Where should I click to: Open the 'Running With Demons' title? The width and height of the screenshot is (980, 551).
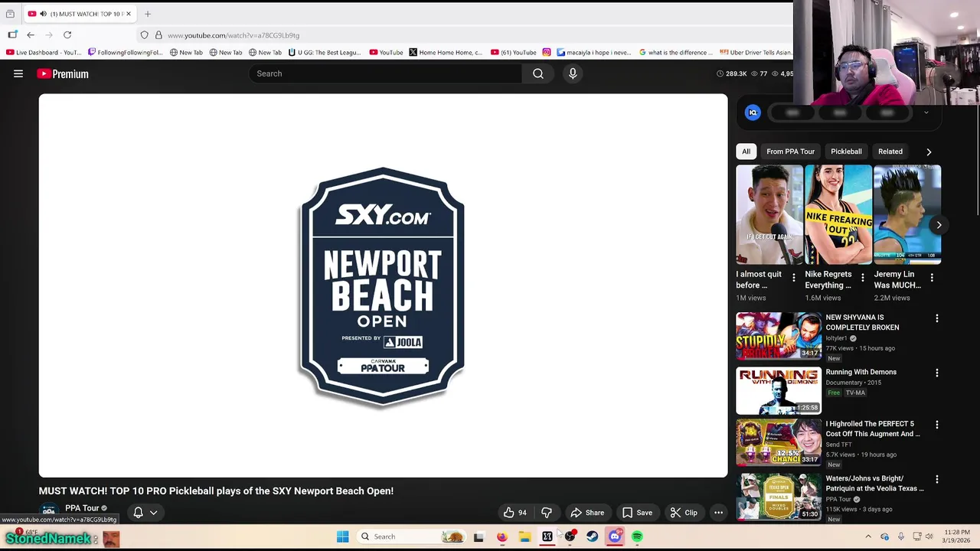pyautogui.click(x=861, y=372)
